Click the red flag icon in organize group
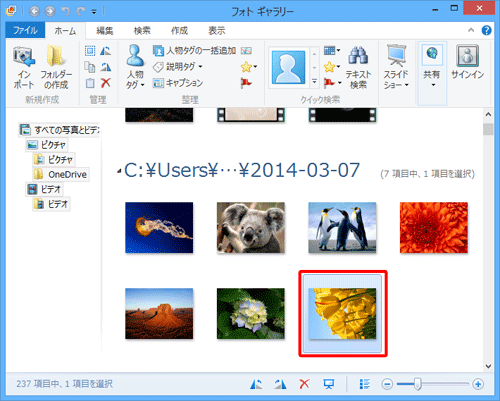Viewport: 500px width, 401px height. click(x=246, y=83)
